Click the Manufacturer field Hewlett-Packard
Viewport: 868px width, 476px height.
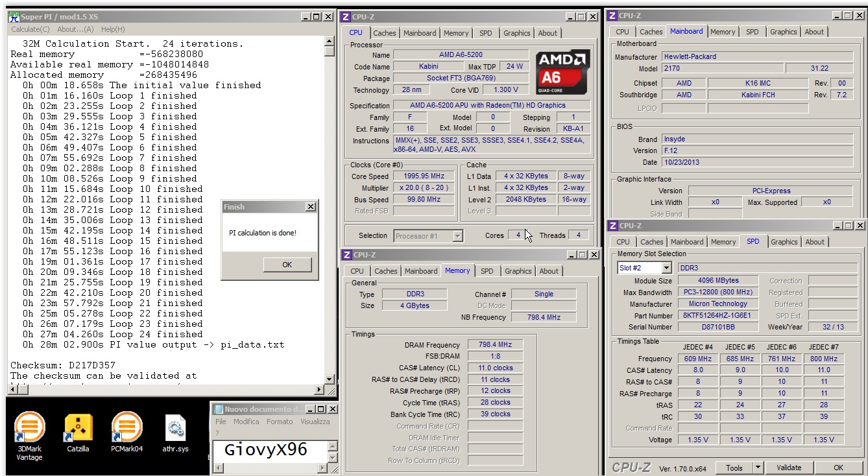[x=757, y=56]
